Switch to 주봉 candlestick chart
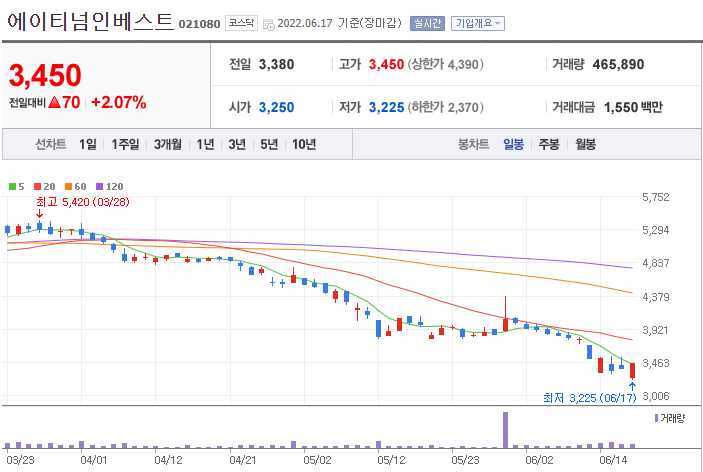The image size is (703, 472). pos(549,144)
